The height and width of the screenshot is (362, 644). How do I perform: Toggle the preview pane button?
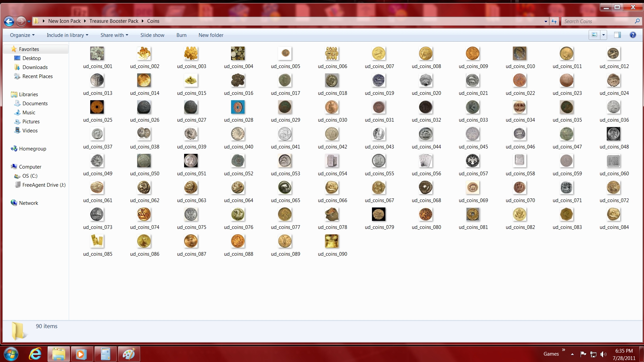(617, 35)
